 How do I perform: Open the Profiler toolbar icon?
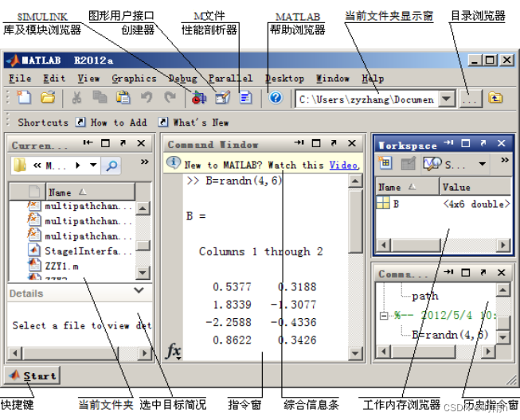coord(246,98)
